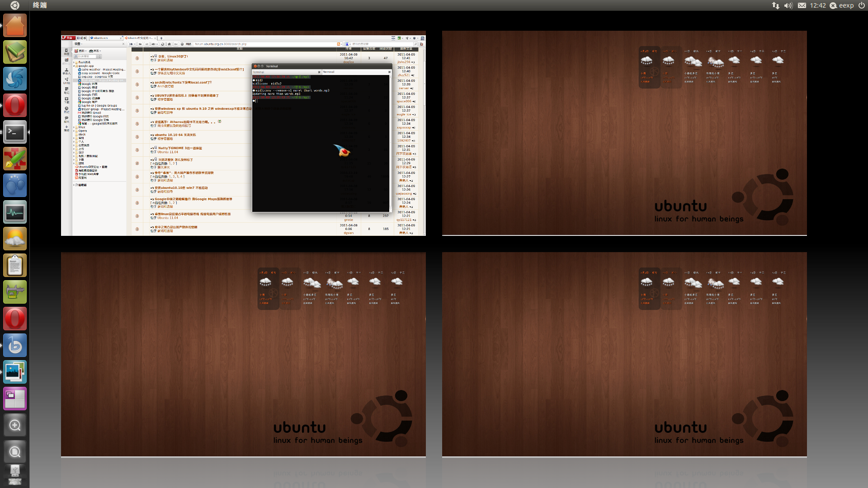Screen dimensions: 868x488
Task: Open the red Opera menu button
Action: [68, 38]
